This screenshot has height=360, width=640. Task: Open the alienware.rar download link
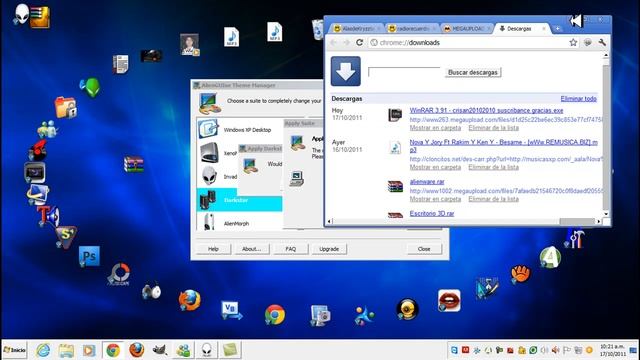[x=427, y=182]
